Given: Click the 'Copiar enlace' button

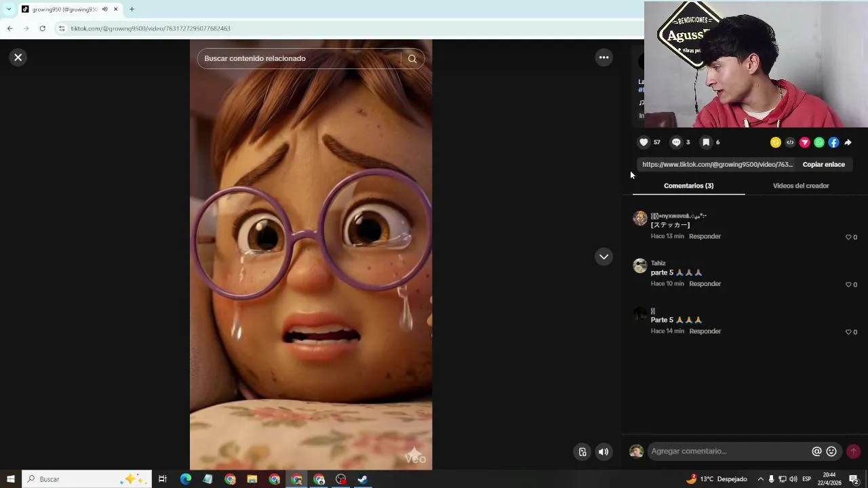Looking at the screenshot, I should pyautogui.click(x=823, y=165).
